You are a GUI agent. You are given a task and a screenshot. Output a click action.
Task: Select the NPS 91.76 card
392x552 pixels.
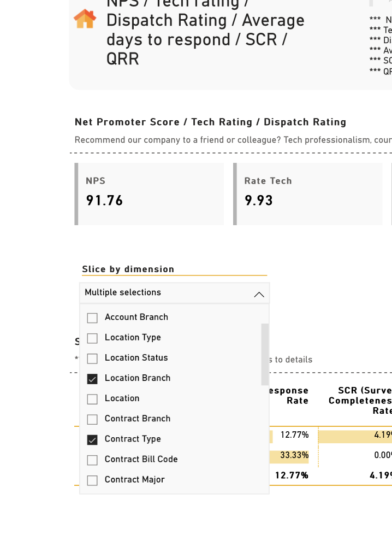click(x=149, y=194)
